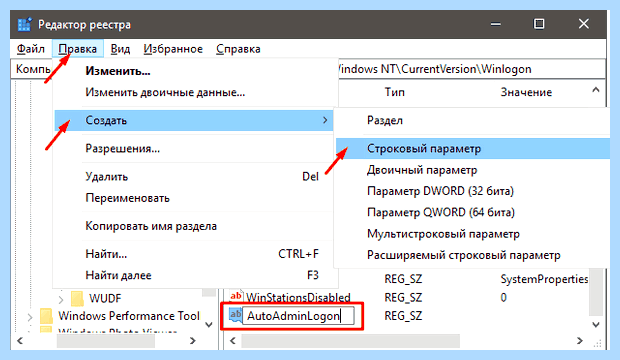This screenshot has width=620, height=360.
Task: Click the value 0 of WinStationsDisabled
Action: (503, 297)
